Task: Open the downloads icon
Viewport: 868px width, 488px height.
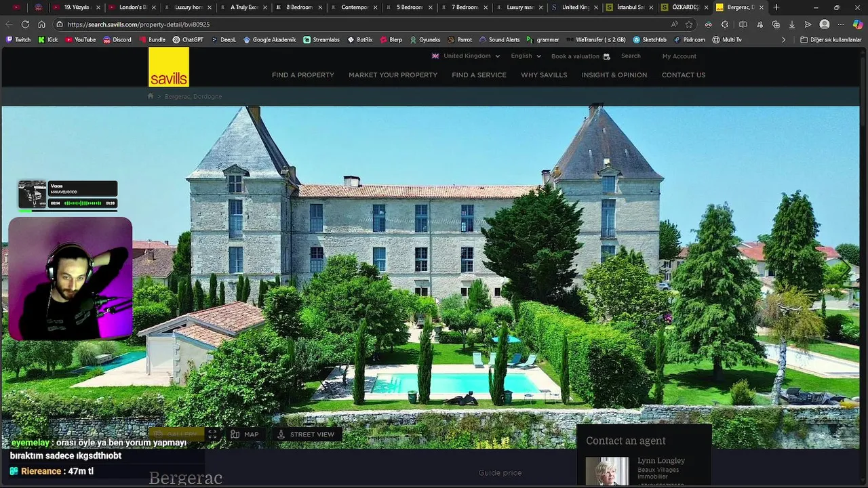Action: 791,24
